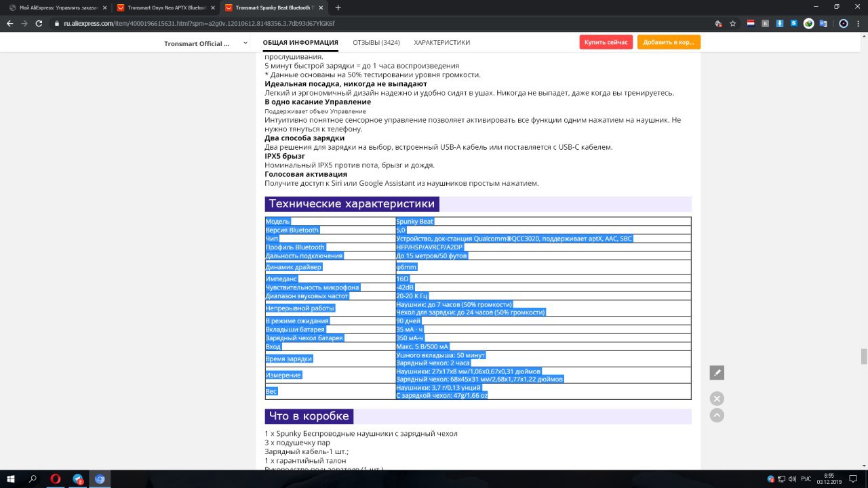Click the Что в коробке heading
The image size is (868, 488).
(x=309, y=416)
